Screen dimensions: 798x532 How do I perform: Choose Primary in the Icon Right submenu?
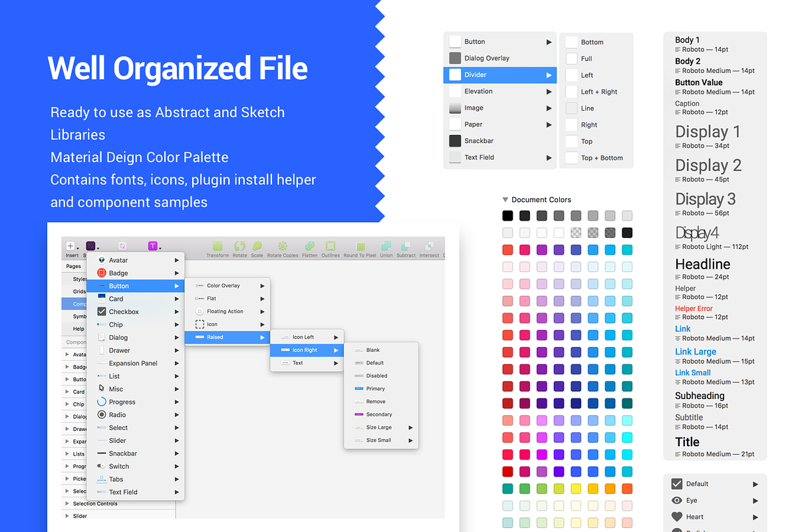[x=381, y=388]
